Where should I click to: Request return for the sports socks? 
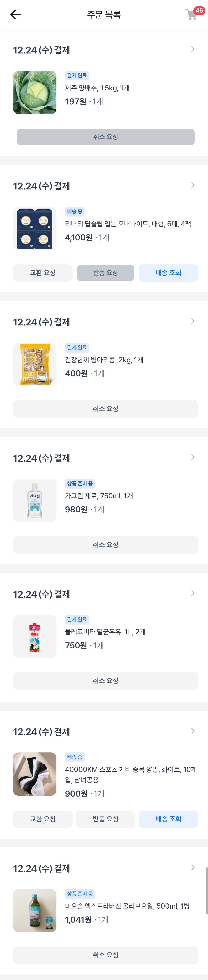(x=106, y=819)
